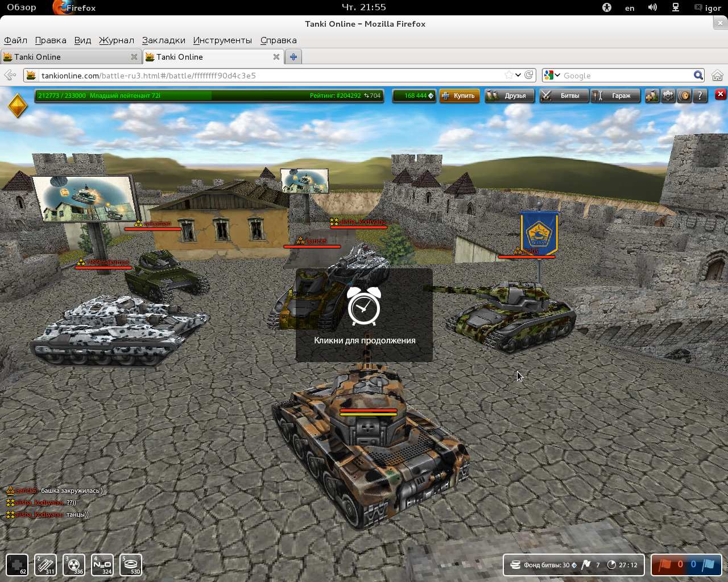
Task: Use the N2O nitro boost
Action: tap(102, 564)
